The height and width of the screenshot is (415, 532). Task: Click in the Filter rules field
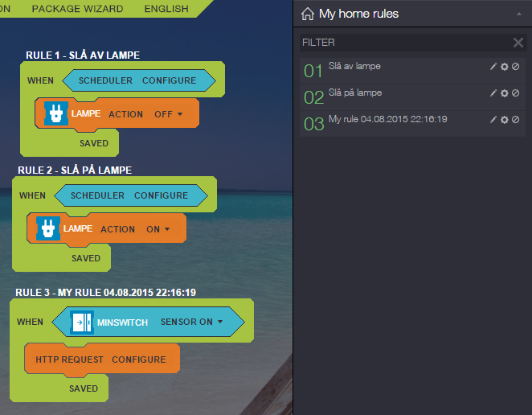(402, 42)
